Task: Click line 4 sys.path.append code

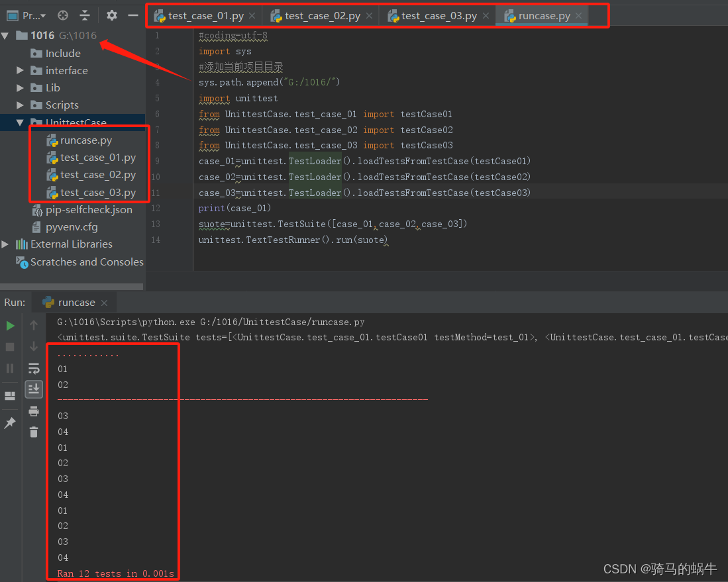Action: coord(270,83)
